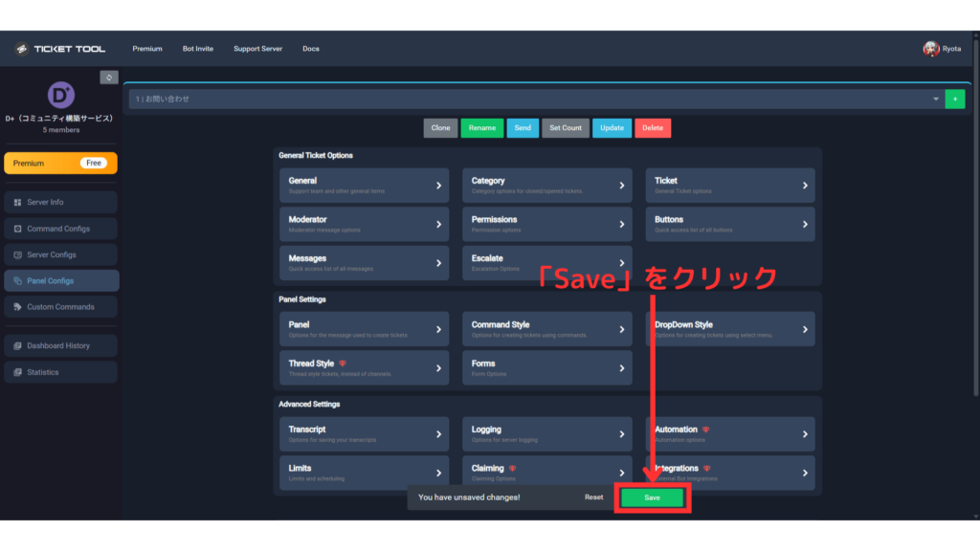Go to Dashboard History in the sidebar

pyautogui.click(x=60, y=345)
